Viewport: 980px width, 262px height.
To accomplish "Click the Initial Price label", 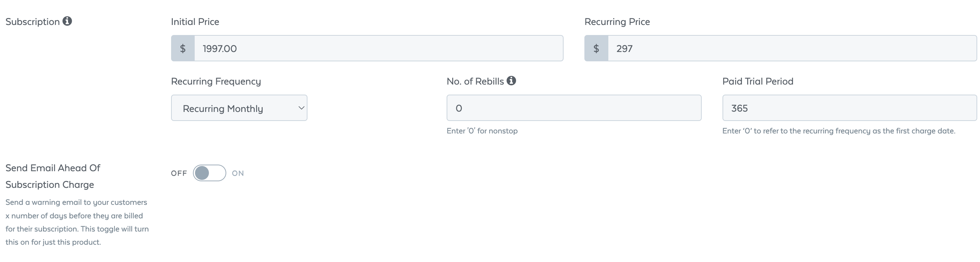I will (195, 21).
